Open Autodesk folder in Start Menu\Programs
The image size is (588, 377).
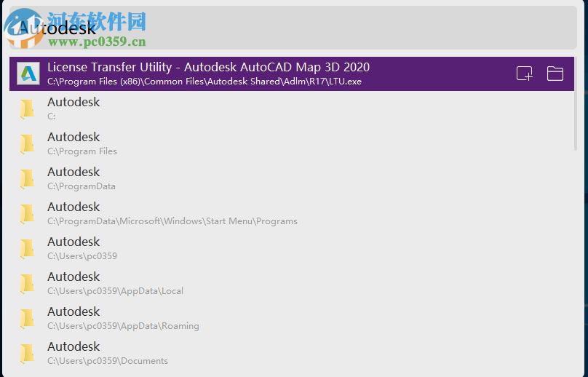[x=292, y=213]
